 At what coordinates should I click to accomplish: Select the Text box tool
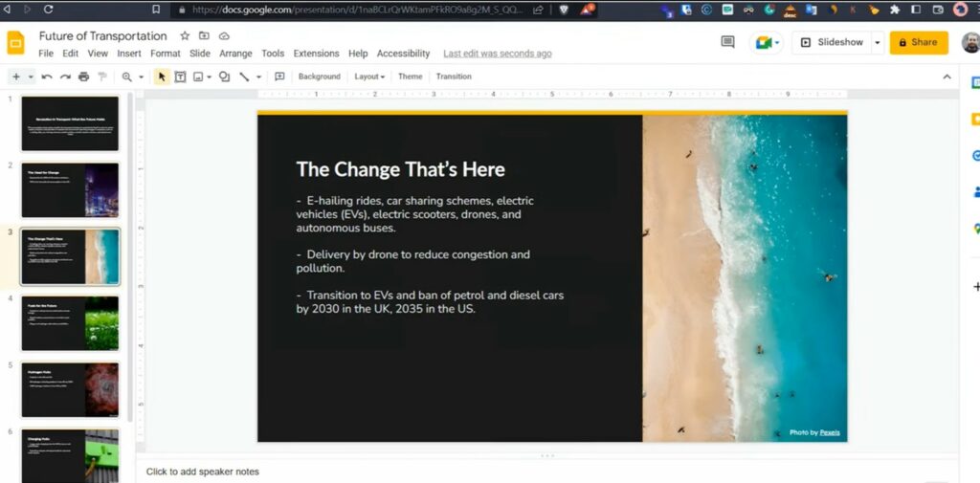pyautogui.click(x=180, y=77)
